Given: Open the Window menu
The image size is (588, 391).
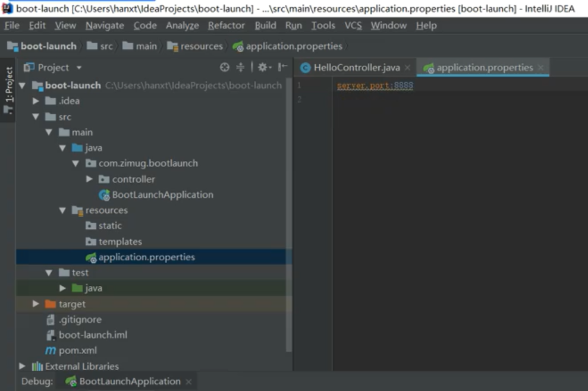Looking at the screenshot, I should pyautogui.click(x=388, y=26).
